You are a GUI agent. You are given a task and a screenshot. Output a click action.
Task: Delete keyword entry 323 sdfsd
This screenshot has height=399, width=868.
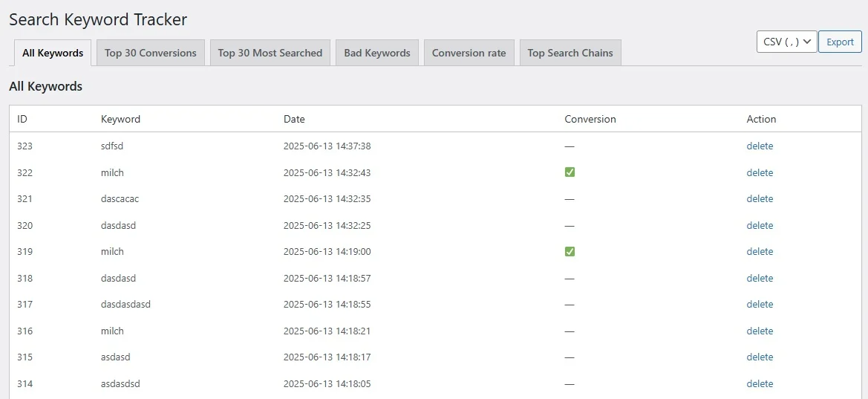click(x=760, y=146)
